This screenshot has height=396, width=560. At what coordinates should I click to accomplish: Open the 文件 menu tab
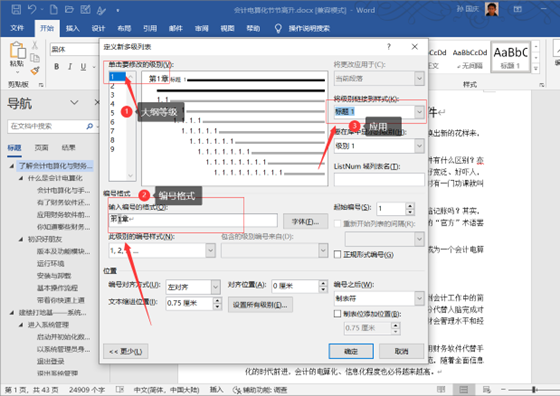(x=17, y=28)
